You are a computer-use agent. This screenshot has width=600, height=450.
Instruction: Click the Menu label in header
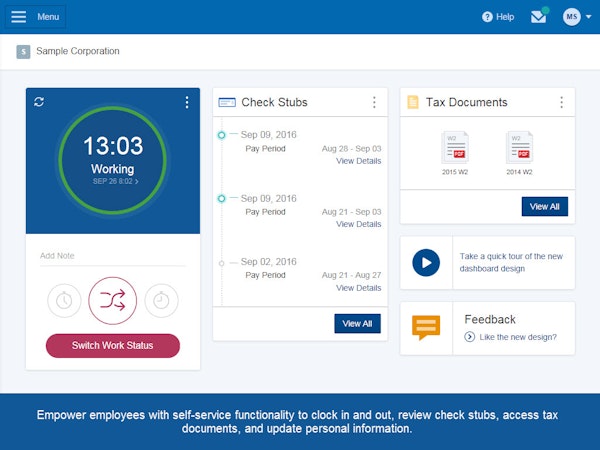point(48,17)
